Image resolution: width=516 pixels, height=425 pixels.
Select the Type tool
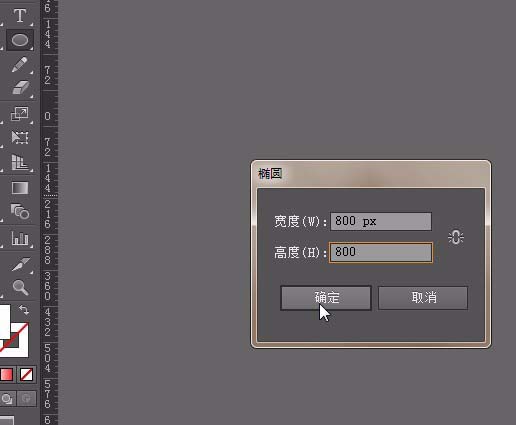(20, 16)
